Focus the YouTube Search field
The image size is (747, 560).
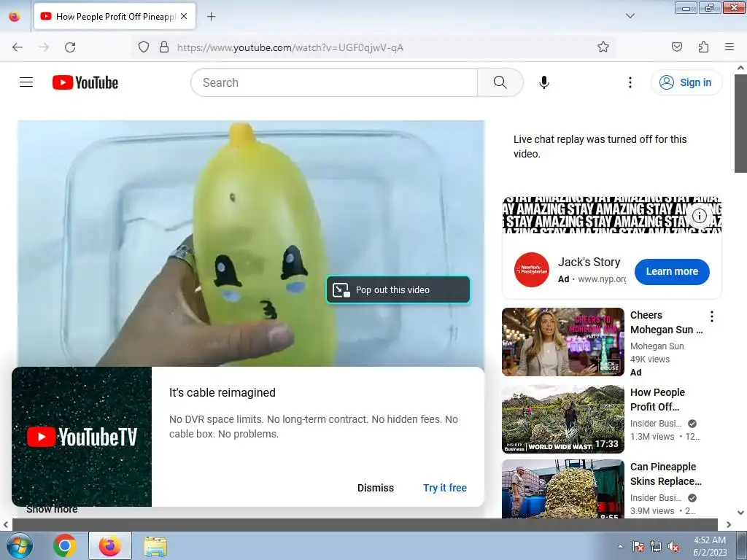(334, 82)
